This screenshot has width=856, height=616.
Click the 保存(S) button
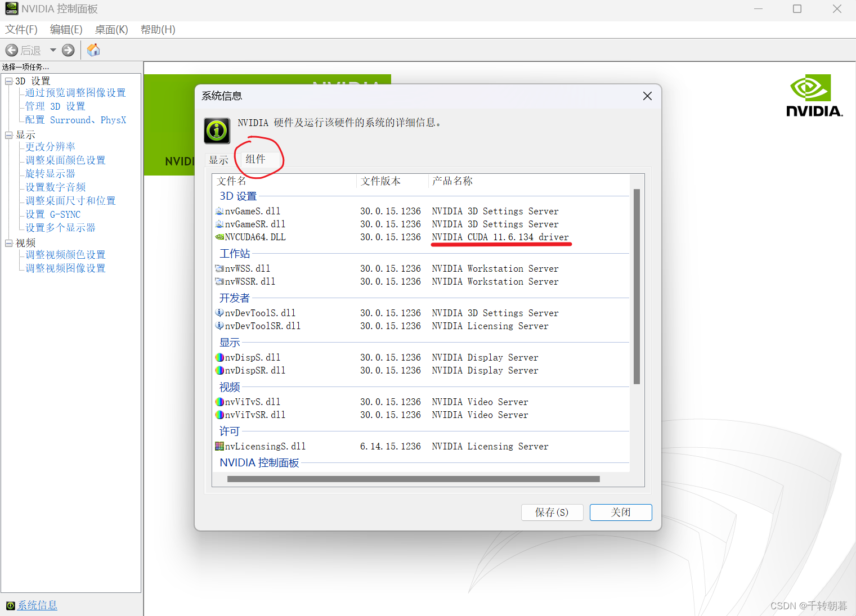(x=552, y=512)
